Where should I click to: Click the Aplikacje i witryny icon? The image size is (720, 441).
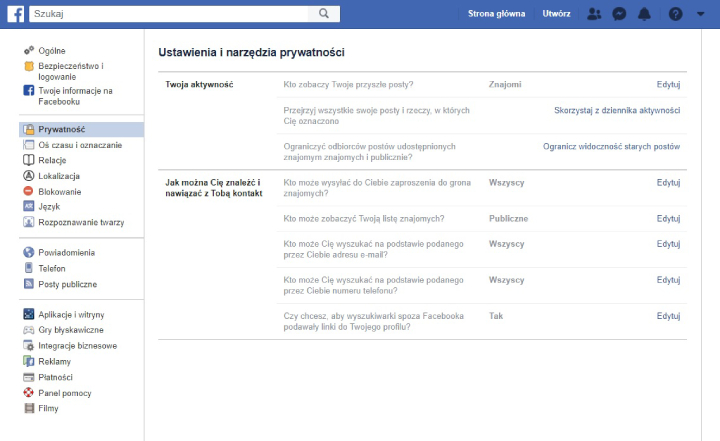29,314
